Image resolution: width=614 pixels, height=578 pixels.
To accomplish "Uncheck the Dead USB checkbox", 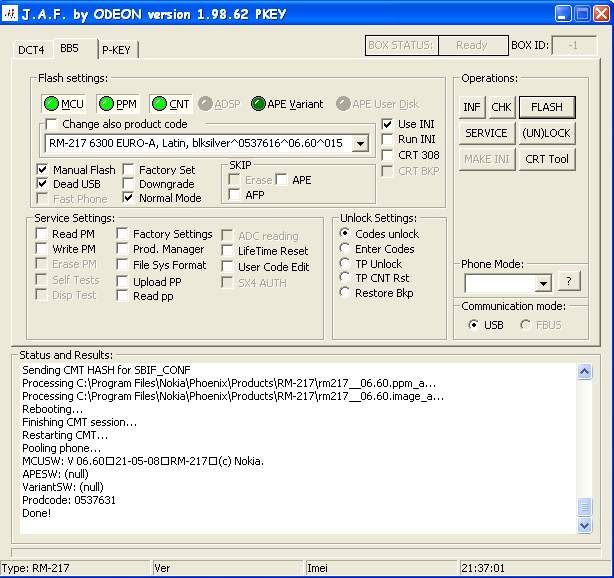I will (42, 184).
